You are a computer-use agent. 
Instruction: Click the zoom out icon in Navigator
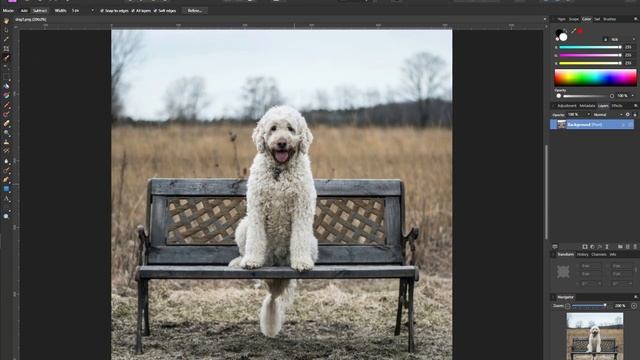(568, 306)
